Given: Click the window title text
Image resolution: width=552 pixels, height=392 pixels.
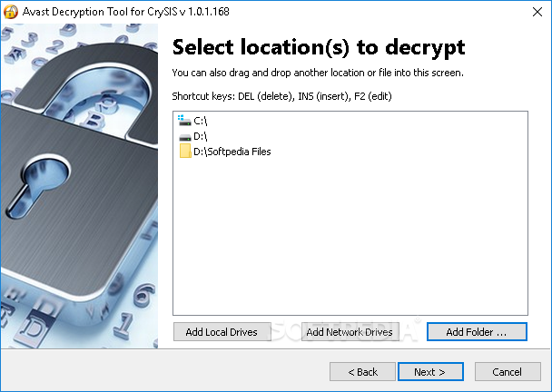Looking at the screenshot, I should click(125, 12).
